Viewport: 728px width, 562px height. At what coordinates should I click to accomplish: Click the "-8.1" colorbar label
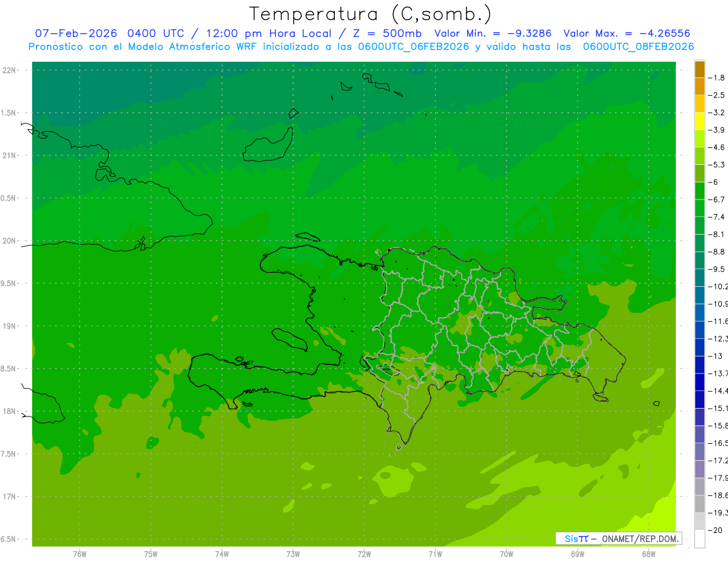[x=717, y=234]
